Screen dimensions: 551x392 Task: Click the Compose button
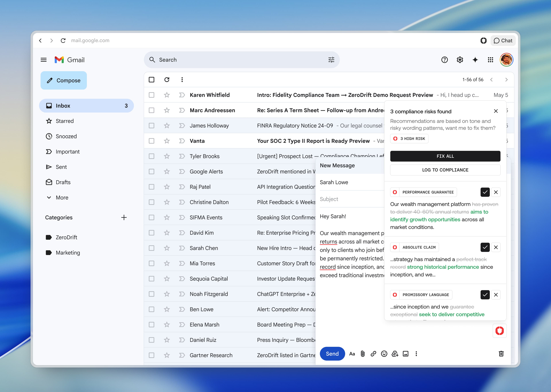click(64, 80)
